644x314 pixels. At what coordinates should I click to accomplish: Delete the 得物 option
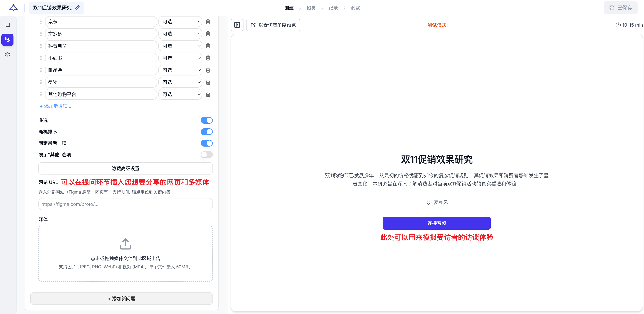pyautogui.click(x=208, y=82)
